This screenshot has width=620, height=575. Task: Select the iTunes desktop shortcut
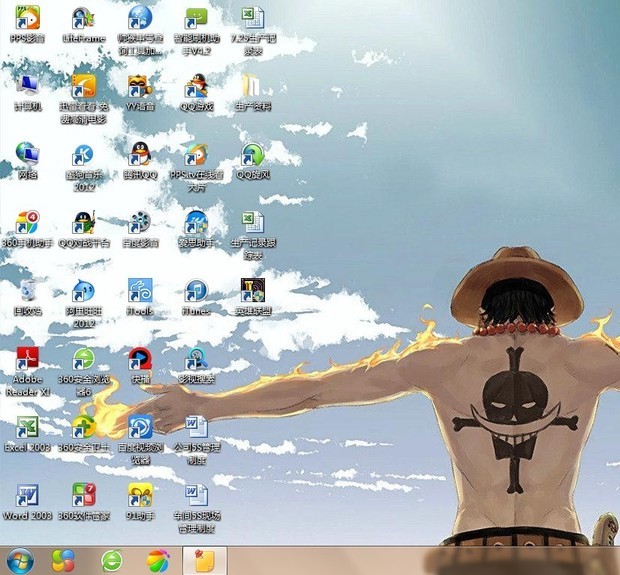pos(196,291)
